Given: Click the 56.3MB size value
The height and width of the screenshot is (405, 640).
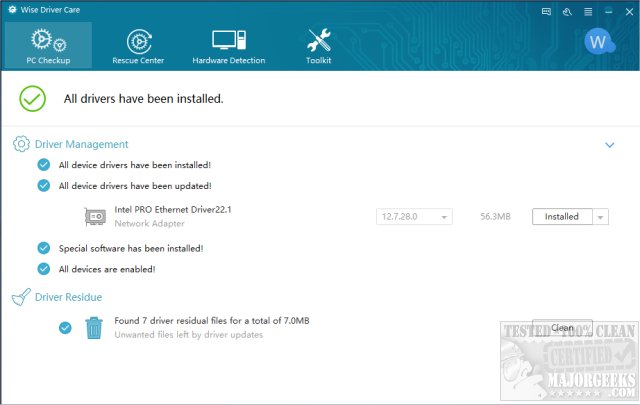Looking at the screenshot, I should click(x=495, y=217).
